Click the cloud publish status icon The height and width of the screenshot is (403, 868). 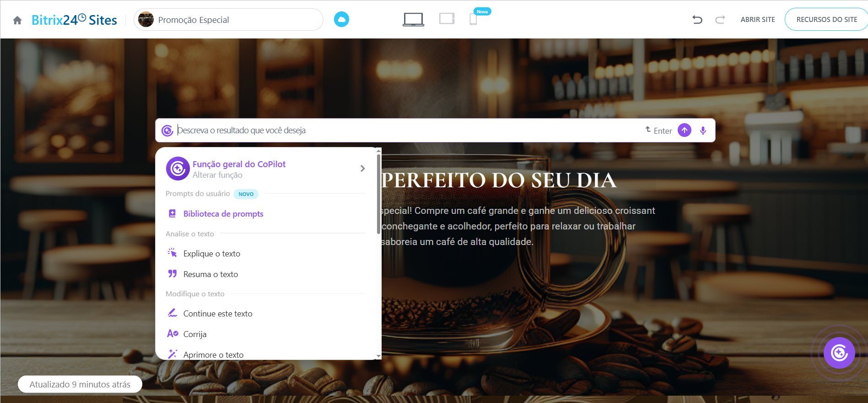pos(341,20)
